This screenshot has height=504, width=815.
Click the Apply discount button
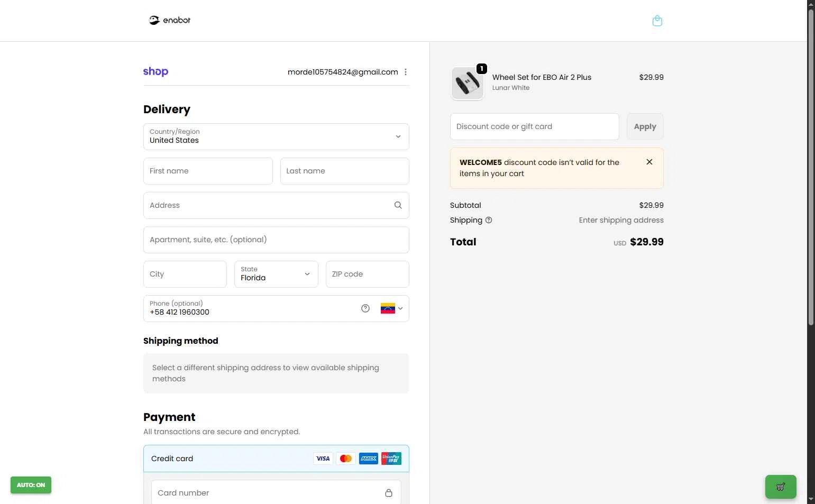click(645, 126)
